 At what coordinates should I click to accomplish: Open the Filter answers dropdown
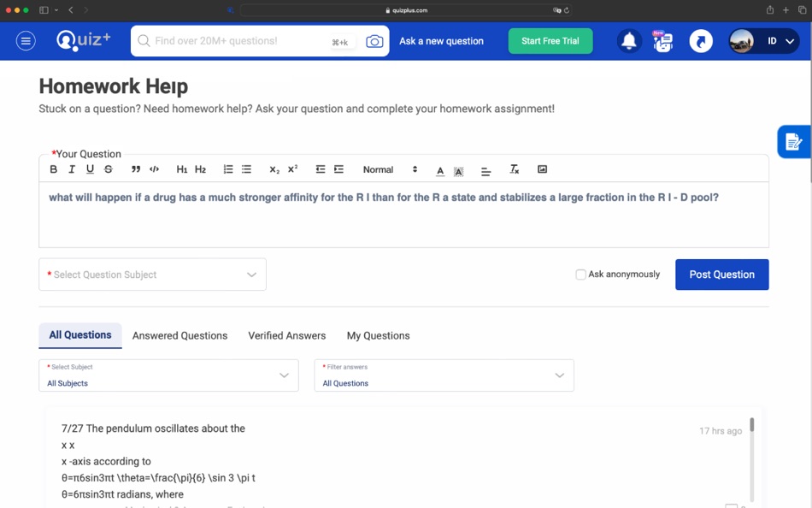[x=444, y=375]
